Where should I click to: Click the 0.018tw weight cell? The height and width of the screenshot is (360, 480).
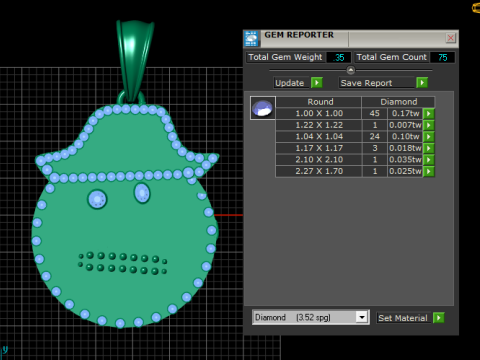tap(405, 148)
